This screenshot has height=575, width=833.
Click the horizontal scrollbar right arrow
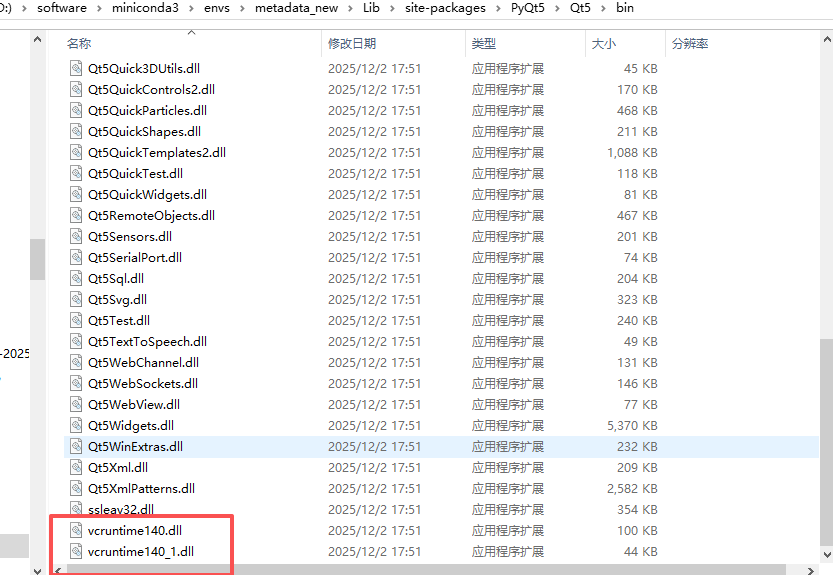tap(810, 571)
